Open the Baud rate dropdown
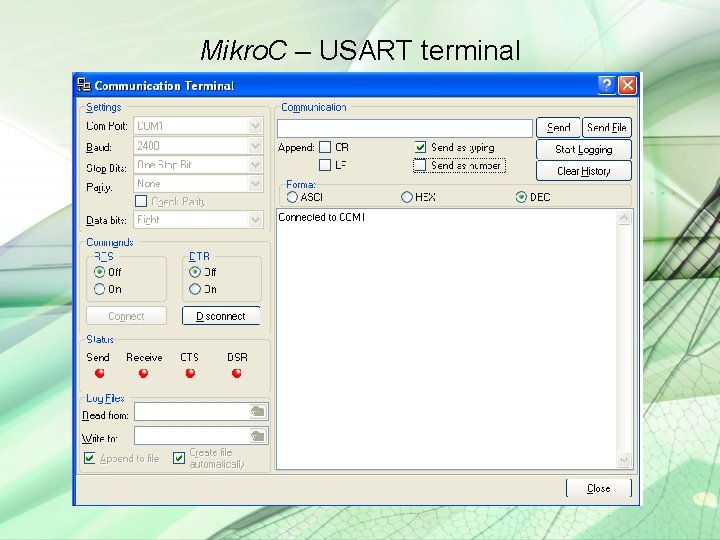This screenshot has height=540, width=720. tap(255, 146)
